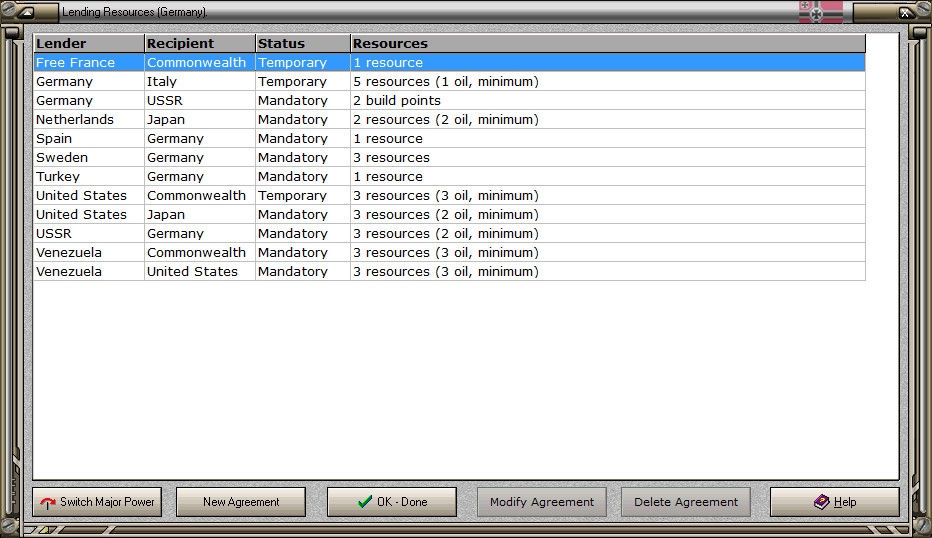This screenshot has width=932, height=538.
Task: Click United States recipient cell in Venezuela row
Action: [x=200, y=272]
